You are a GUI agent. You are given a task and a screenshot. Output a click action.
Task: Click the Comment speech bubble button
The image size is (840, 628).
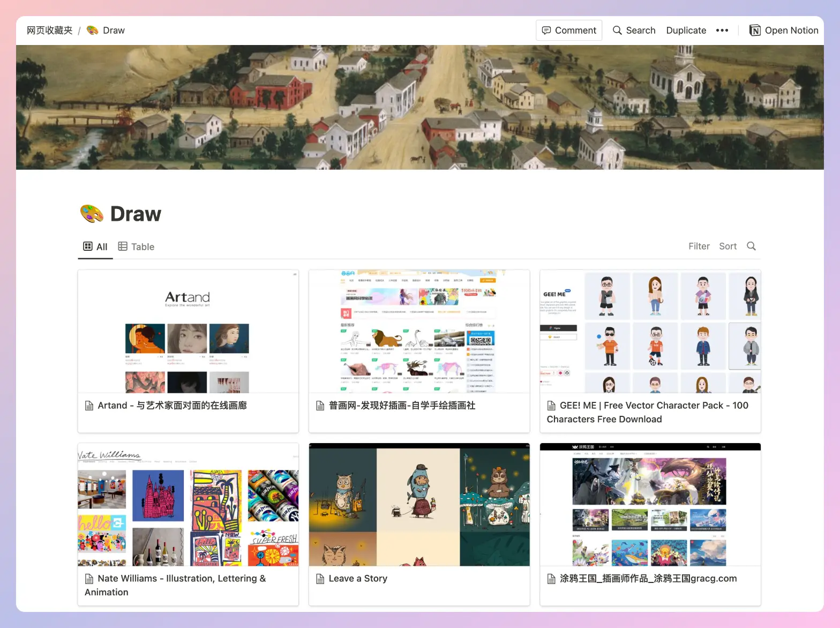pos(569,31)
